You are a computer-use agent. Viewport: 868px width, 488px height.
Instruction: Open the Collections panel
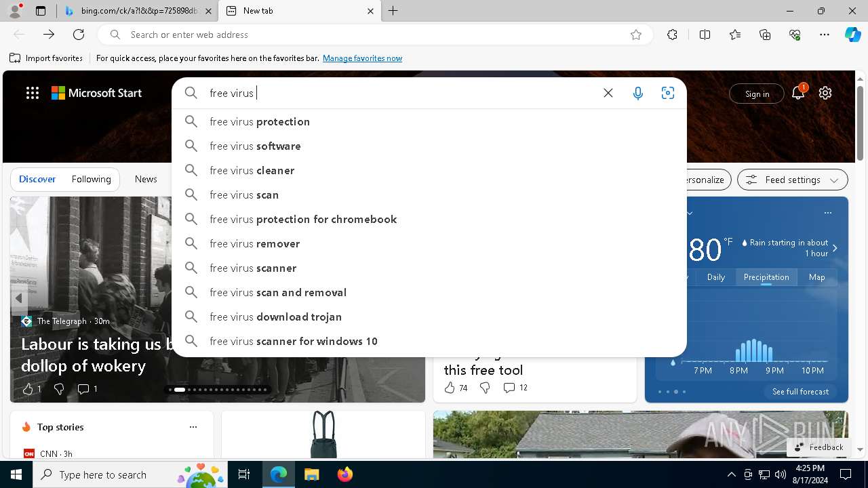click(765, 35)
